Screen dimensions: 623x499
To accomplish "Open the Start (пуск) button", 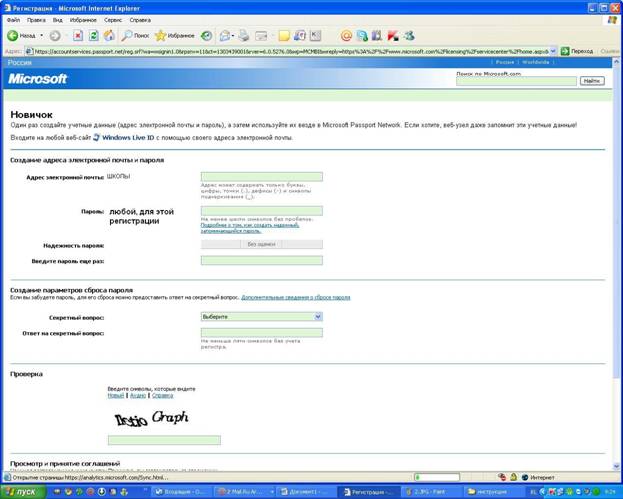I will coord(22,492).
